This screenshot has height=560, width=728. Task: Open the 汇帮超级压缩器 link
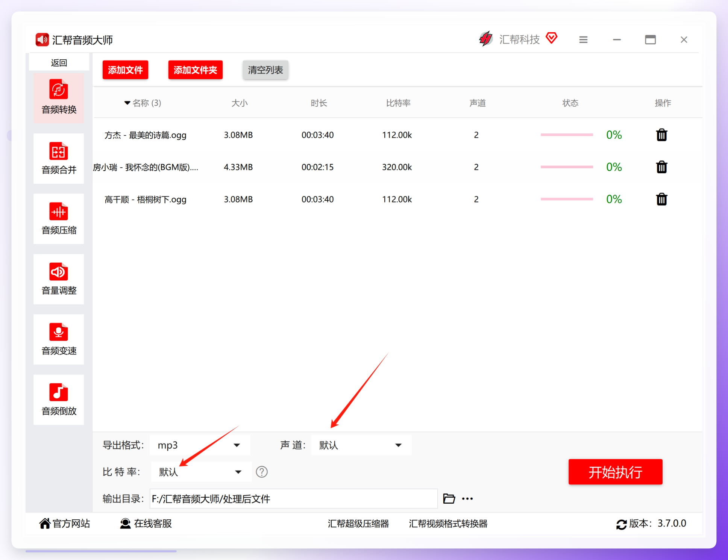click(358, 524)
